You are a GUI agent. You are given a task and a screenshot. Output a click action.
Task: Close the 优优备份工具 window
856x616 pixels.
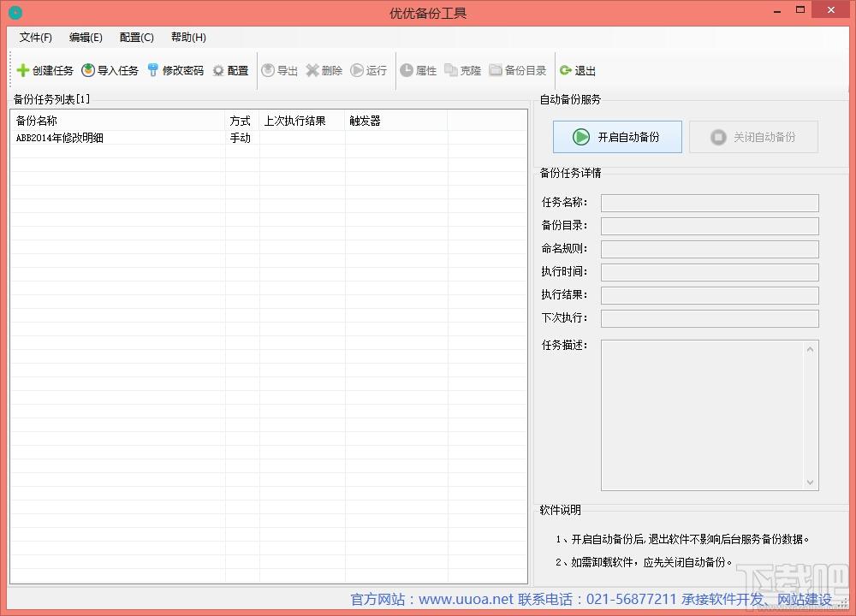coord(831,9)
